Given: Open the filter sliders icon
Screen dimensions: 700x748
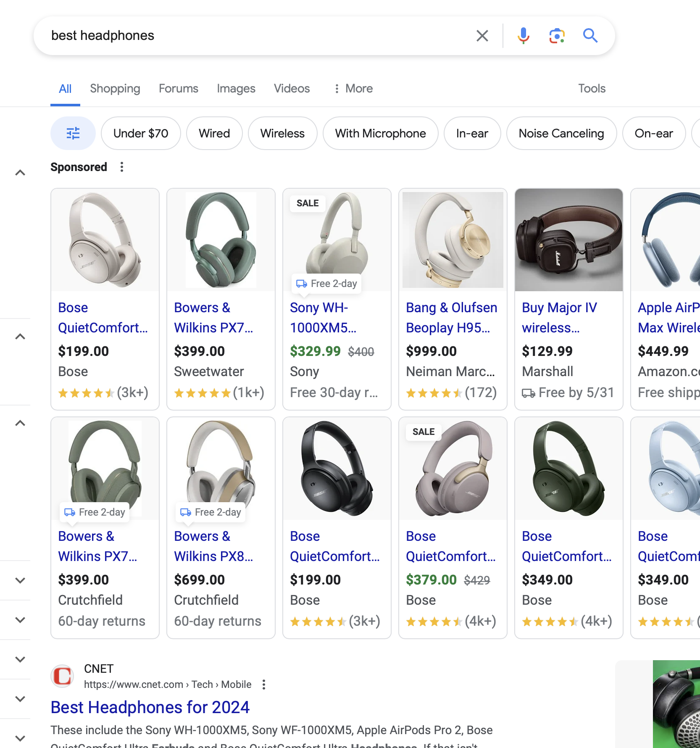Looking at the screenshot, I should [73, 133].
